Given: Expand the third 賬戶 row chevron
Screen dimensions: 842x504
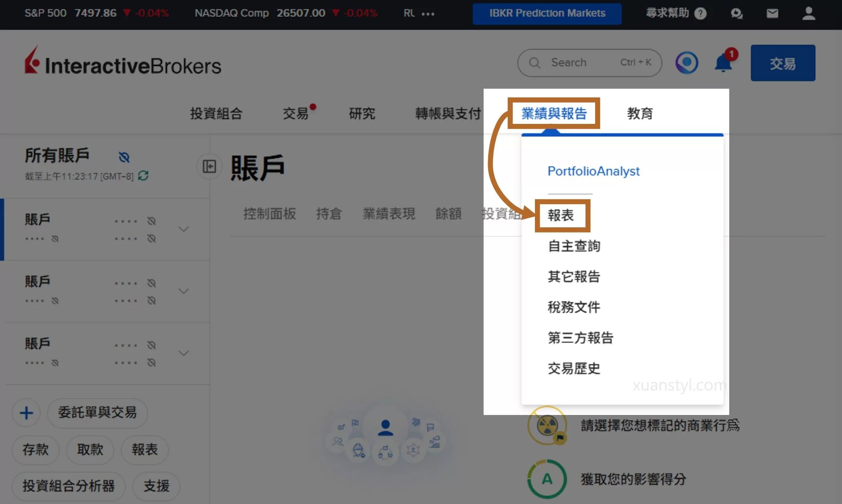Looking at the screenshot, I should tap(183, 353).
